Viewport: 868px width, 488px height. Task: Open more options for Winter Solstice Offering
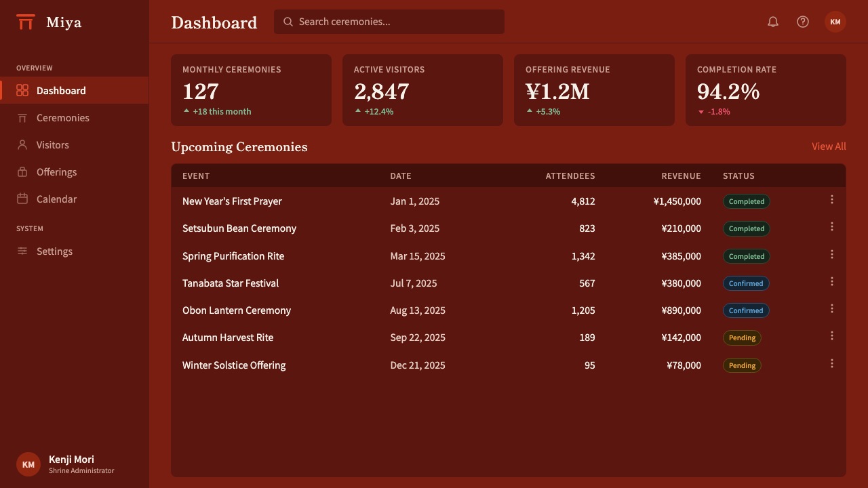(832, 364)
